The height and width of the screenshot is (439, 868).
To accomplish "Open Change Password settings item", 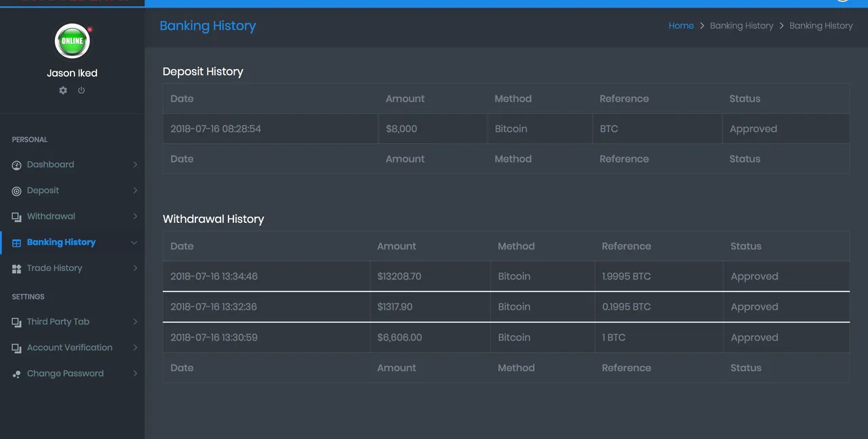I will coord(73,373).
